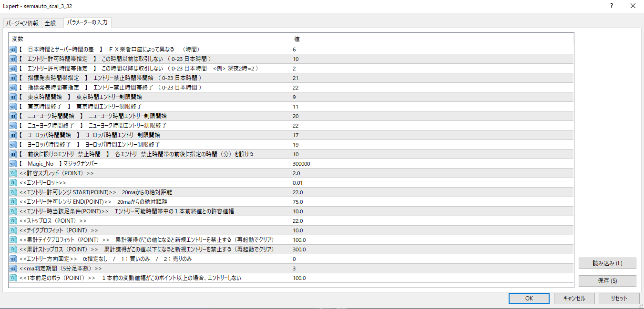Click the icon beside ma判定期間 parameter
The height and width of the screenshot is (309, 644).
13,269
